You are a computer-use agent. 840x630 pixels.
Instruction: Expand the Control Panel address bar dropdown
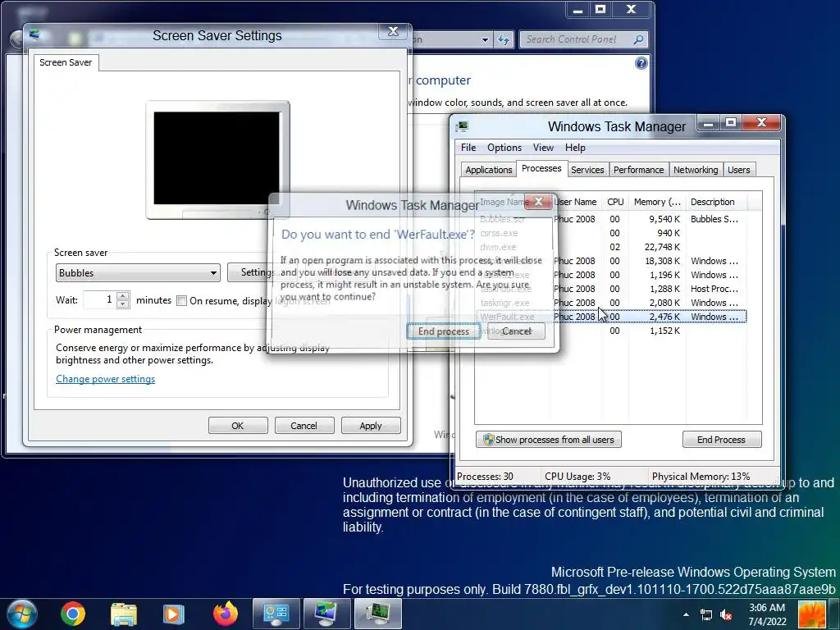point(485,39)
